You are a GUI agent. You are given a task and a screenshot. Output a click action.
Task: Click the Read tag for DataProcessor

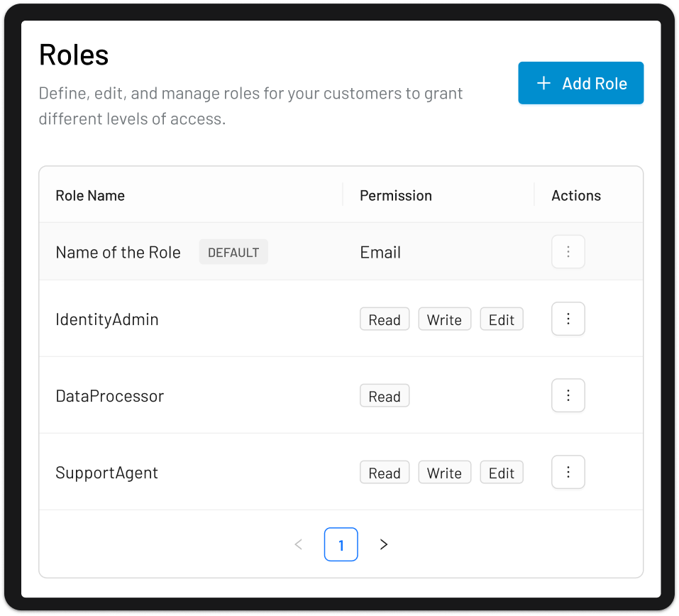pyautogui.click(x=385, y=396)
